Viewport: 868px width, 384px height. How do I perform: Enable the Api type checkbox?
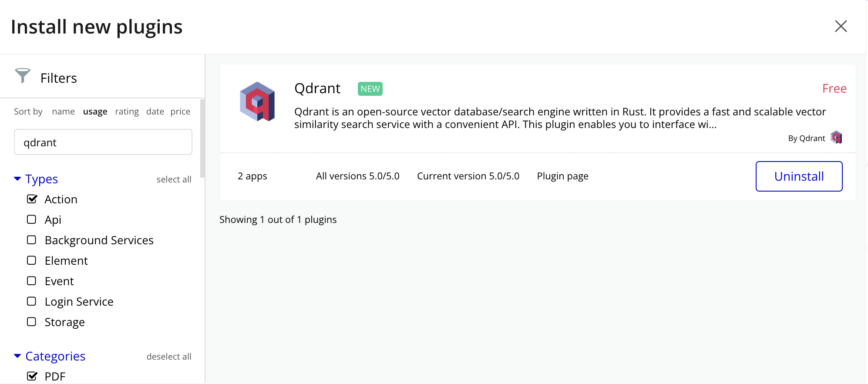point(31,219)
